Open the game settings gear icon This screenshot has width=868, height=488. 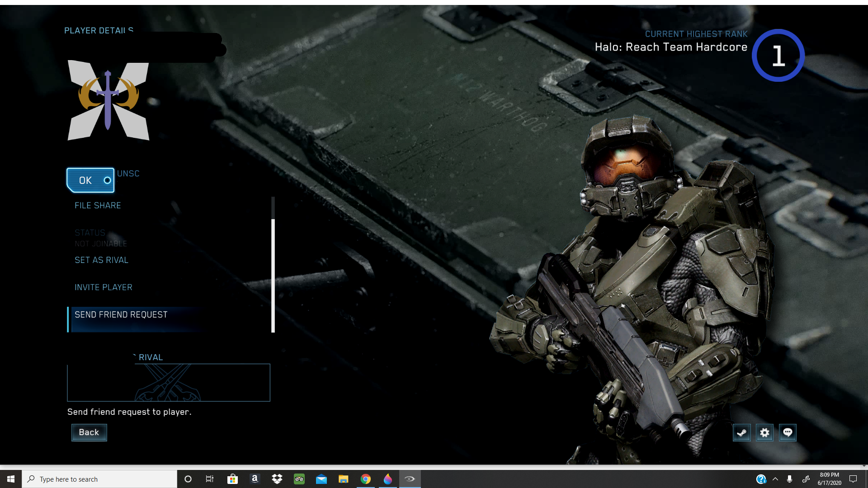[764, 432]
